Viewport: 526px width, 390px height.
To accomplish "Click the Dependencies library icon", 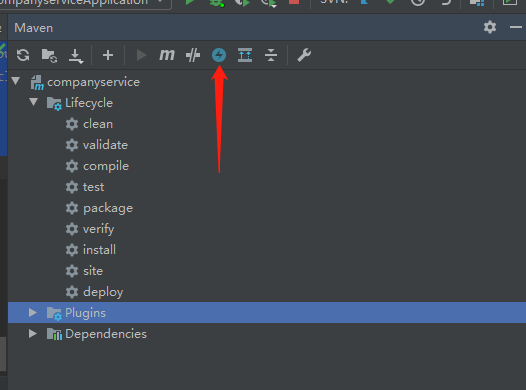I will click(x=54, y=334).
